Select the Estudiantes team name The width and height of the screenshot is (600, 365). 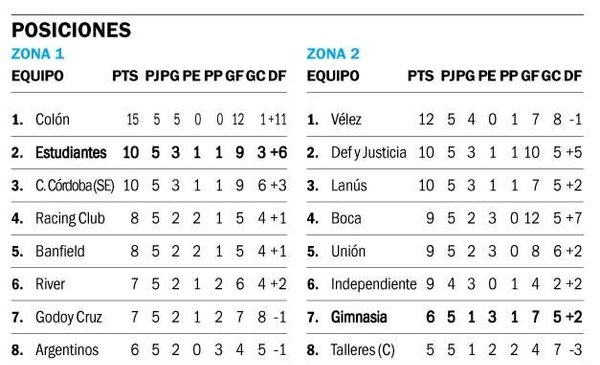pos(71,153)
